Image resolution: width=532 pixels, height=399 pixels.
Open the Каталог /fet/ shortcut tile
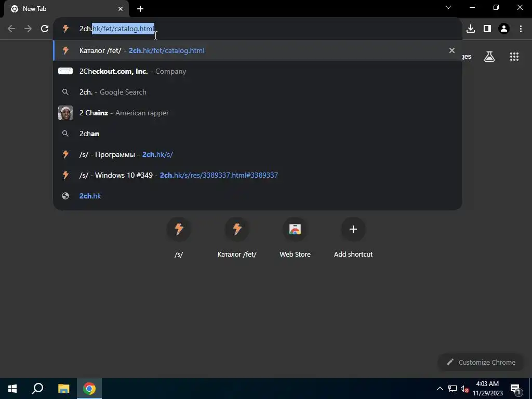[x=237, y=237]
